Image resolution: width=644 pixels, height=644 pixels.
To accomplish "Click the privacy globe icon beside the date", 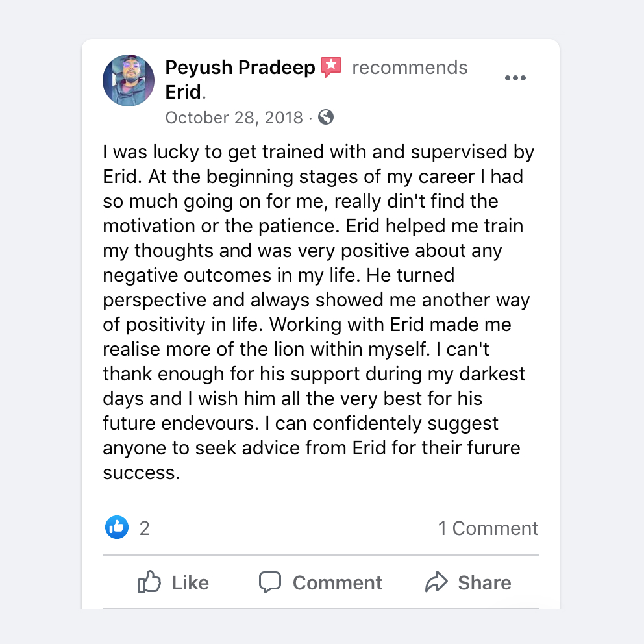I will [x=325, y=118].
